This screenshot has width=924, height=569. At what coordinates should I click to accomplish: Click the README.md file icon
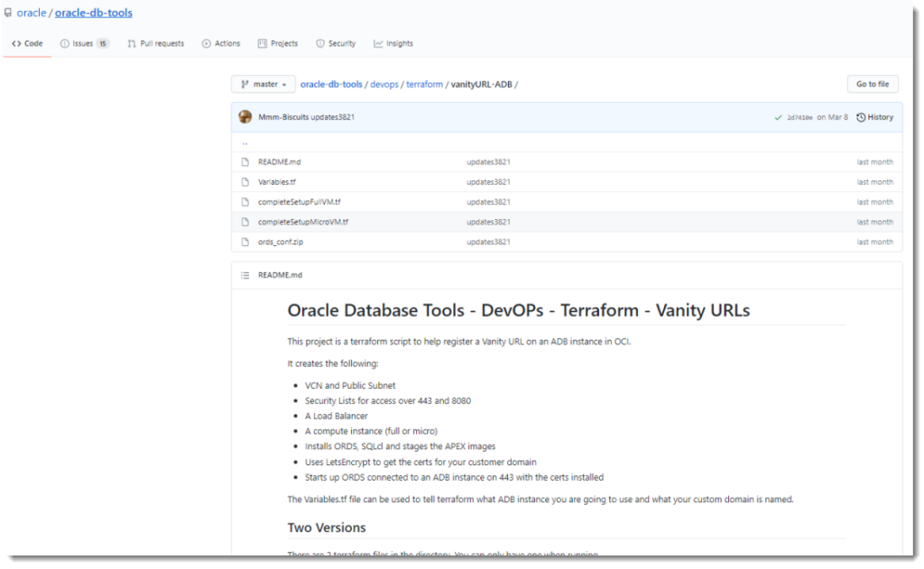tap(245, 162)
